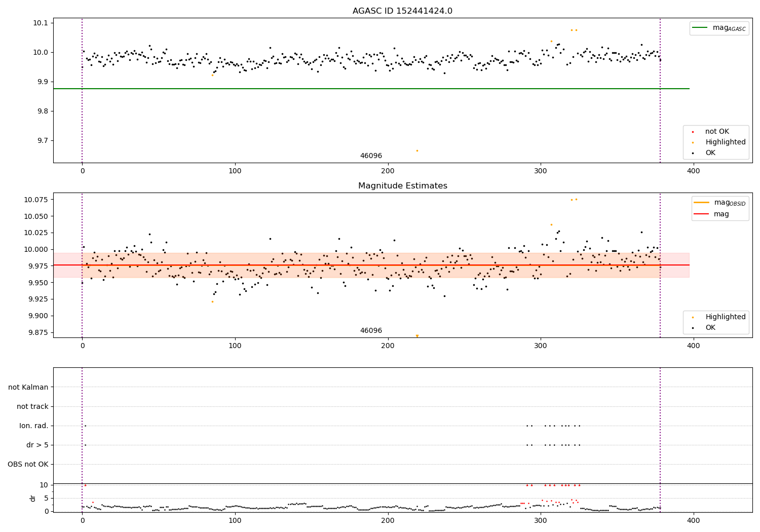Click the 'AGASC ID 152441424.0' plot title
The width and height of the screenshot is (760, 532).
tap(402, 11)
